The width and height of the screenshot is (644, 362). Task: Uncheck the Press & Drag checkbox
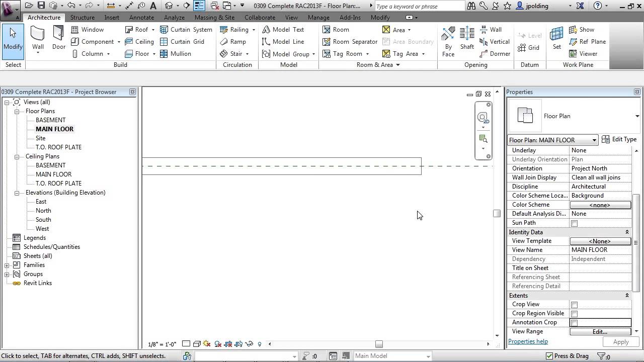point(549,356)
